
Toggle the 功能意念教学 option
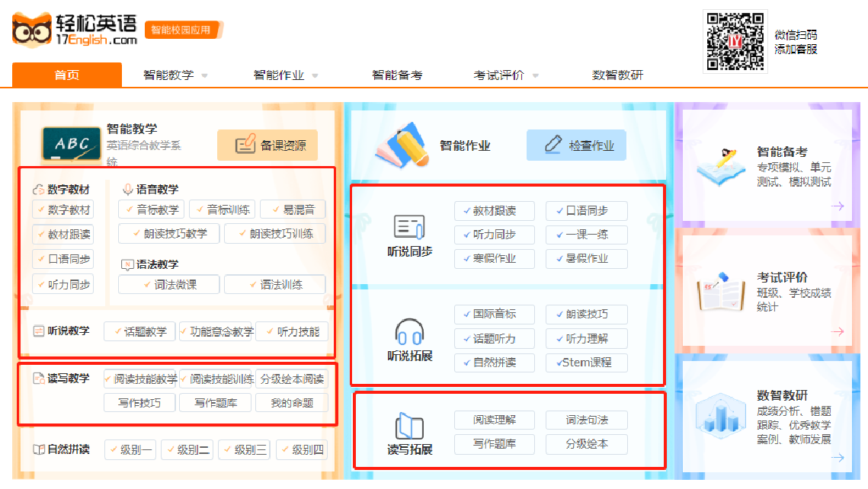[x=216, y=332]
